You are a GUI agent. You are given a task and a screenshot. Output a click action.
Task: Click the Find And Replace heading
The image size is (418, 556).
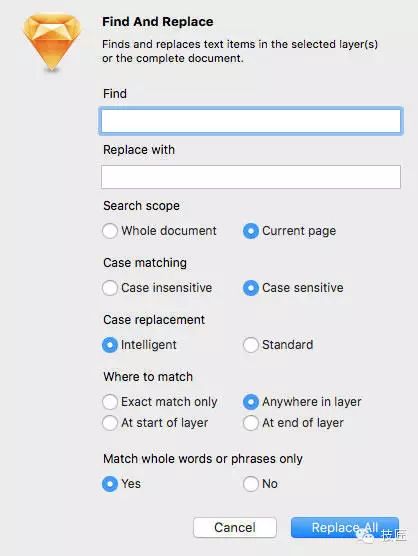pos(158,22)
